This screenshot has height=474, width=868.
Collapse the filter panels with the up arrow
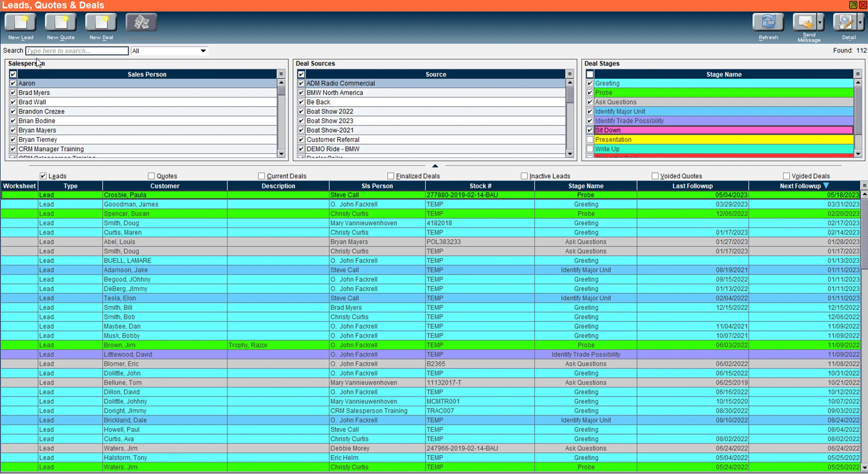(x=435, y=166)
